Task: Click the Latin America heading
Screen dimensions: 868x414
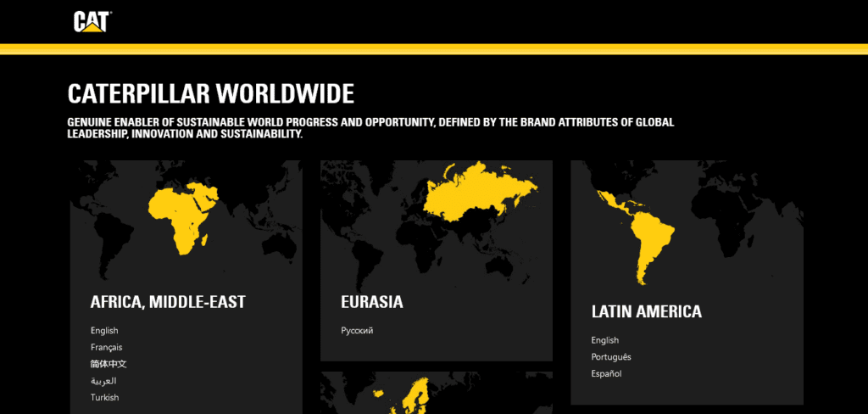Action: [647, 311]
